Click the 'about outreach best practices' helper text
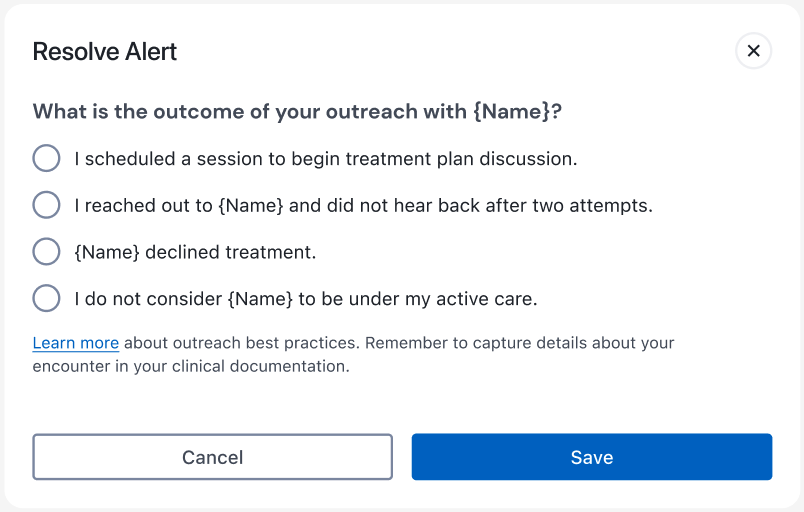The height and width of the screenshot is (512, 804). point(240,343)
